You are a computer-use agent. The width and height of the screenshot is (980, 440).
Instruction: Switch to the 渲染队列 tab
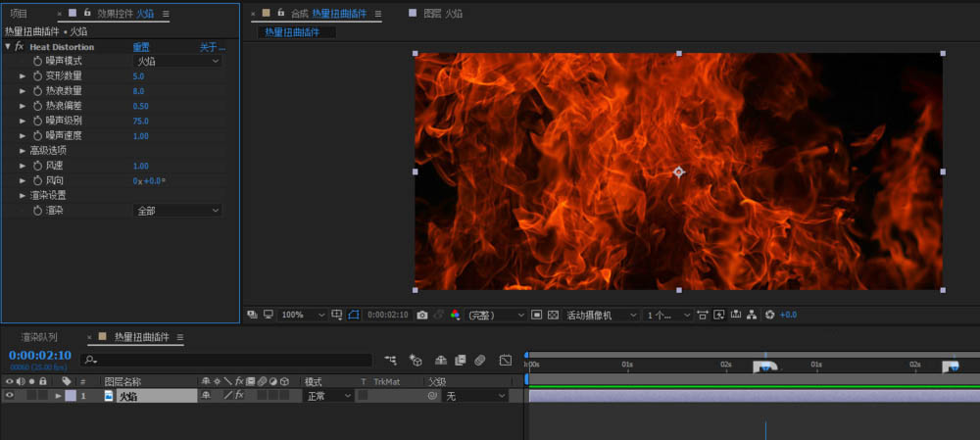(39, 337)
